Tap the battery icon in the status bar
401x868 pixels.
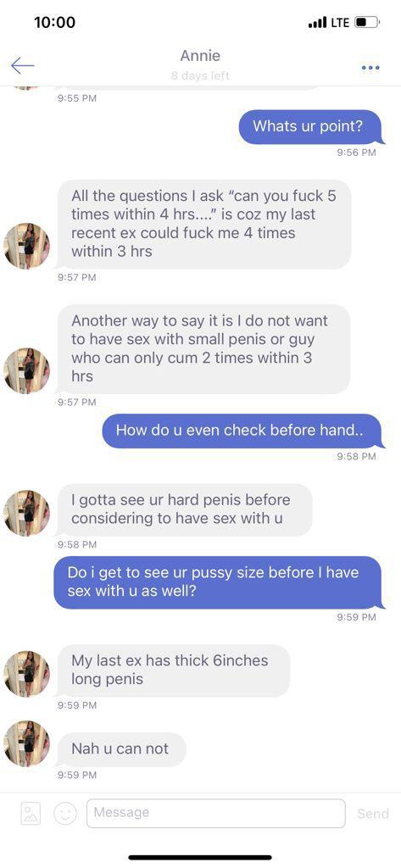(367, 23)
